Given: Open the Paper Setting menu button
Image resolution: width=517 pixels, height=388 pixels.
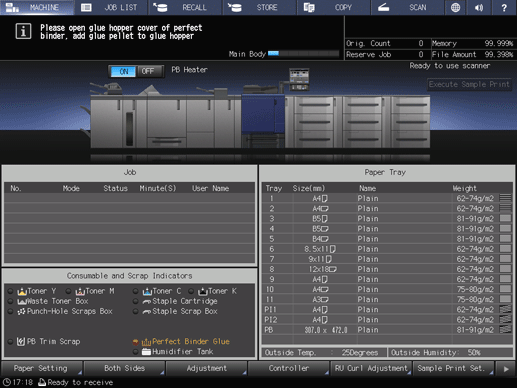Looking at the screenshot, I should point(41,368).
